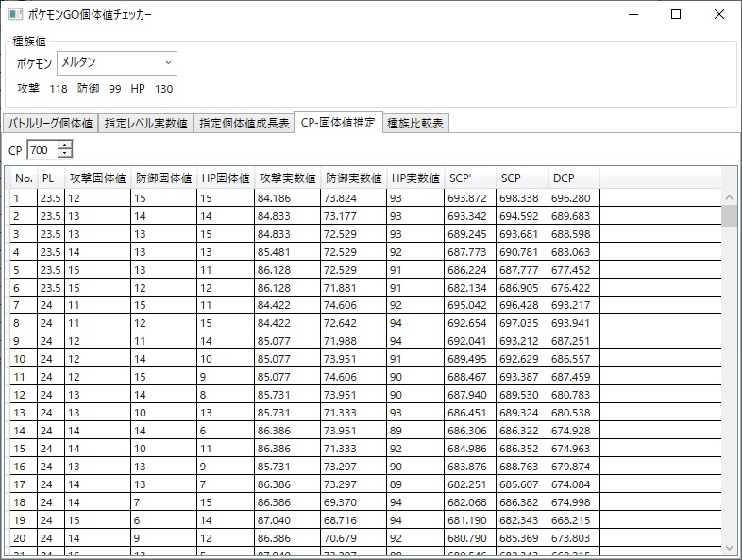Select row 16 DCP value 679.874
The image size is (742, 560).
574,467
